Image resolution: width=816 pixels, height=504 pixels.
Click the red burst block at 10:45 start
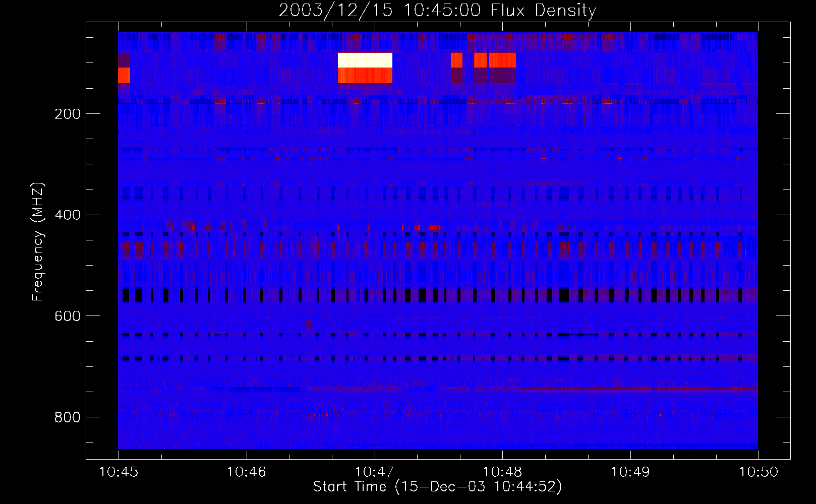(x=124, y=75)
